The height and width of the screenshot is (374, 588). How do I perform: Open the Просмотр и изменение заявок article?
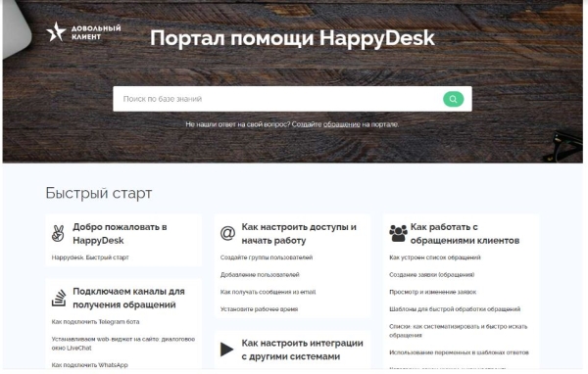433,292
